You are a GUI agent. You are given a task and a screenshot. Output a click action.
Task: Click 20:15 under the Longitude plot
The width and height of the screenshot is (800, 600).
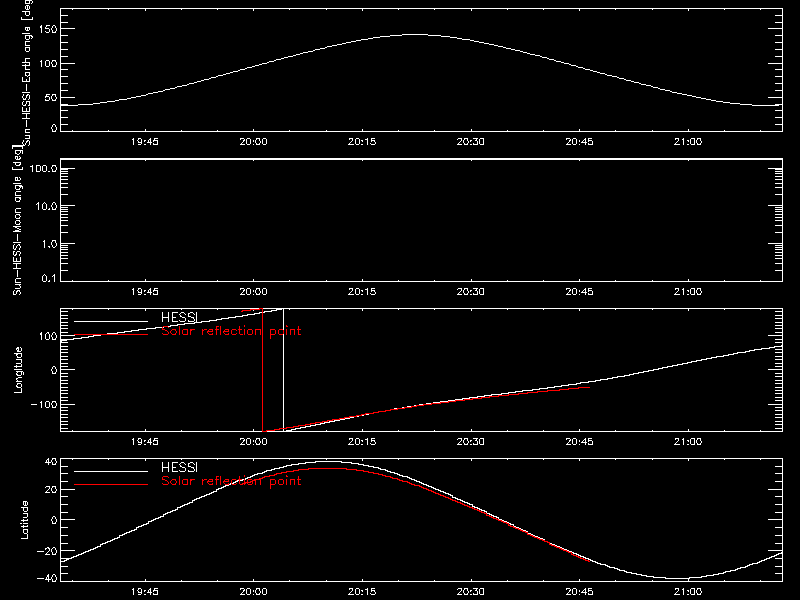(362, 441)
